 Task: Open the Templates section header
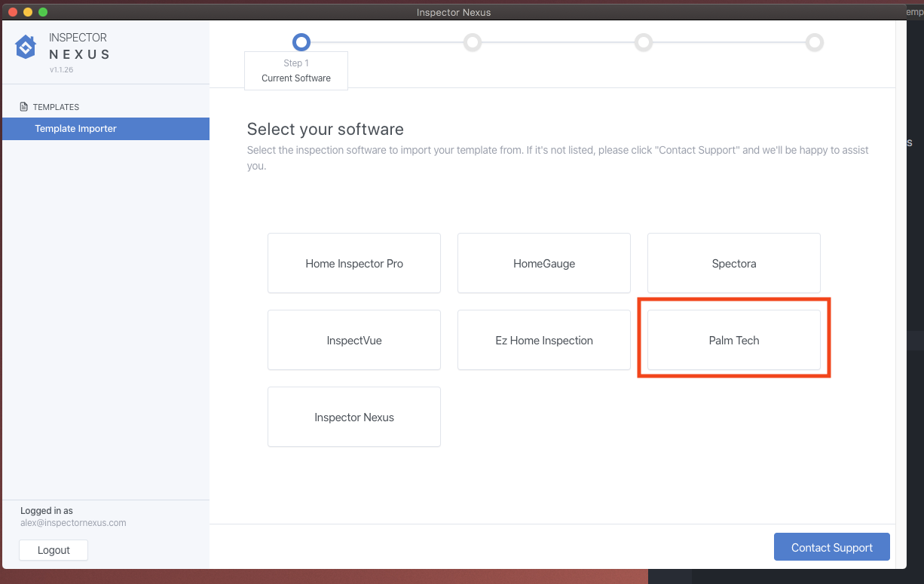pos(56,107)
